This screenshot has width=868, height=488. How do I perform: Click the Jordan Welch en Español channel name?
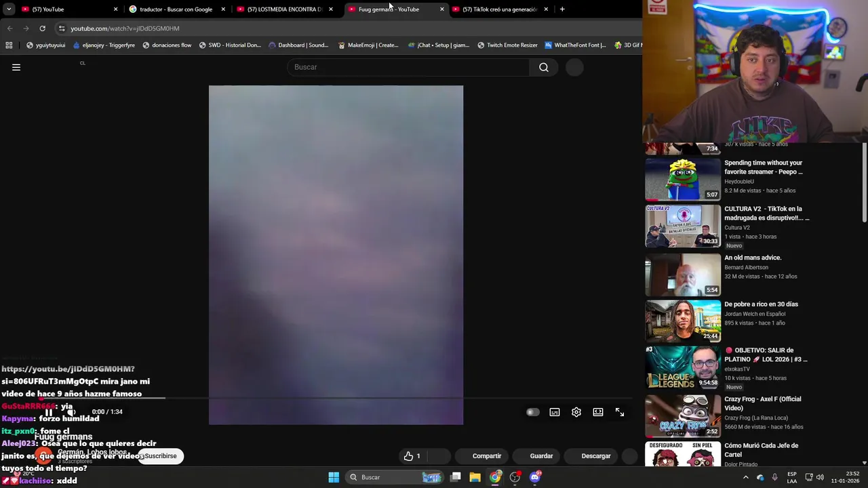click(x=755, y=314)
